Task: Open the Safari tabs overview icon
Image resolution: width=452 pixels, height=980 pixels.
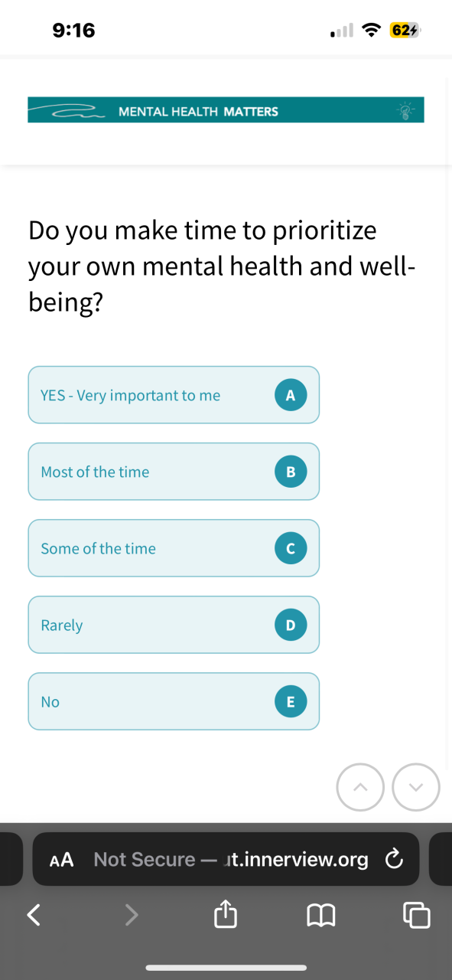Action: click(x=416, y=914)
